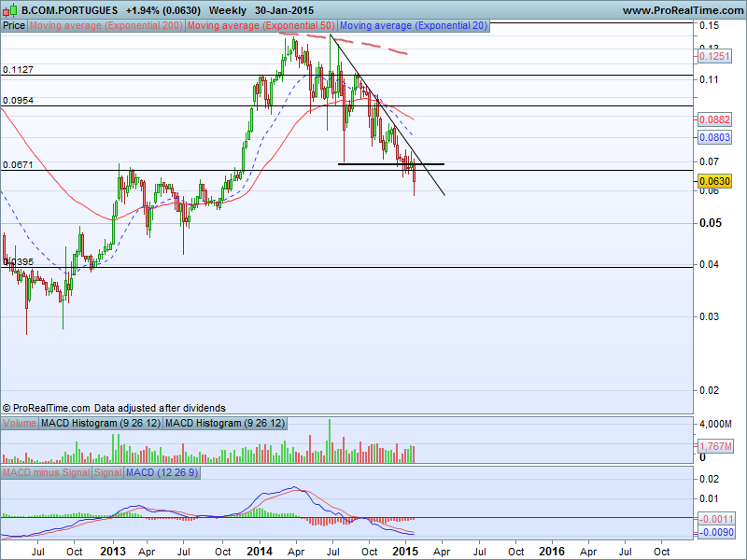This screenshot has width=747, height=560.
Task: Click the -0.0090 MACD value tag
Action: point(715,532)
